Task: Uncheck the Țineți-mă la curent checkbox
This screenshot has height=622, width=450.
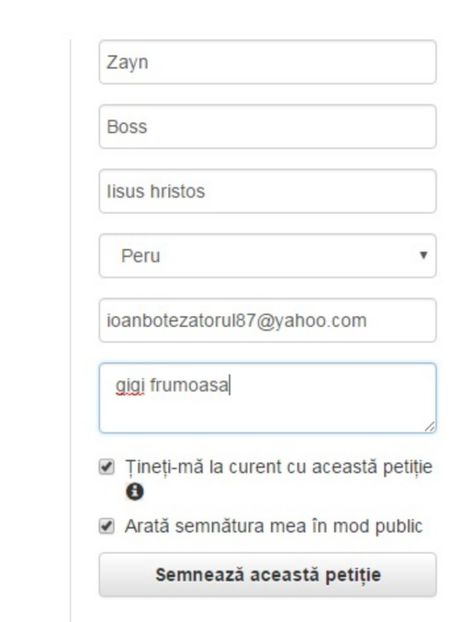Action: tap(106, 467)
